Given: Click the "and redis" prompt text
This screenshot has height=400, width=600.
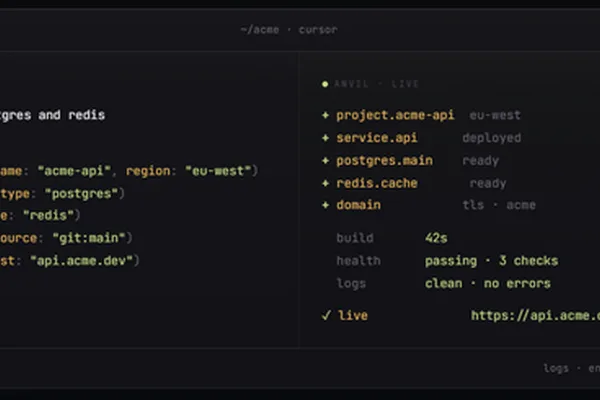Looking at the screenshot, I should coord(72,115).
